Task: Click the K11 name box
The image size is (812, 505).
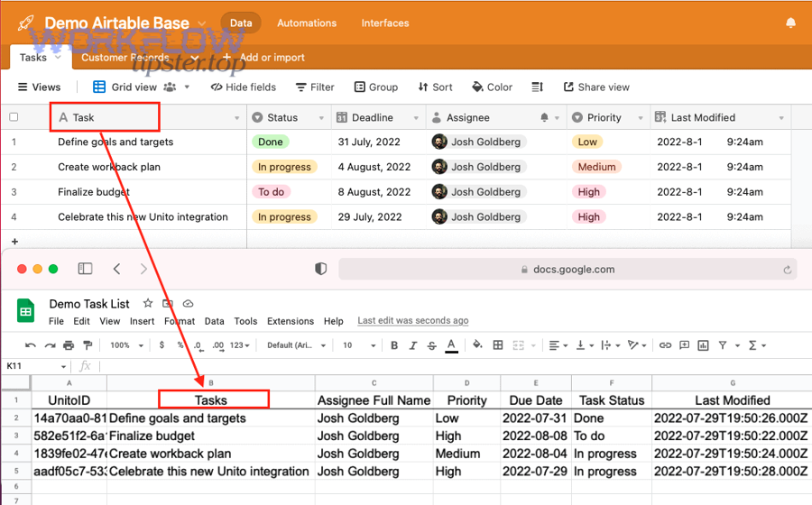Action: [36, 366]
